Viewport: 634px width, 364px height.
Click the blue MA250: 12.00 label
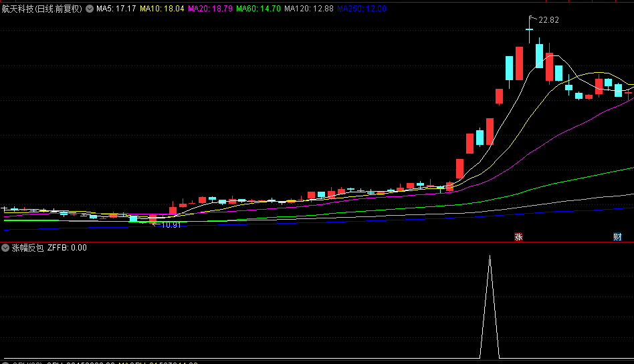tap(362, 9)
